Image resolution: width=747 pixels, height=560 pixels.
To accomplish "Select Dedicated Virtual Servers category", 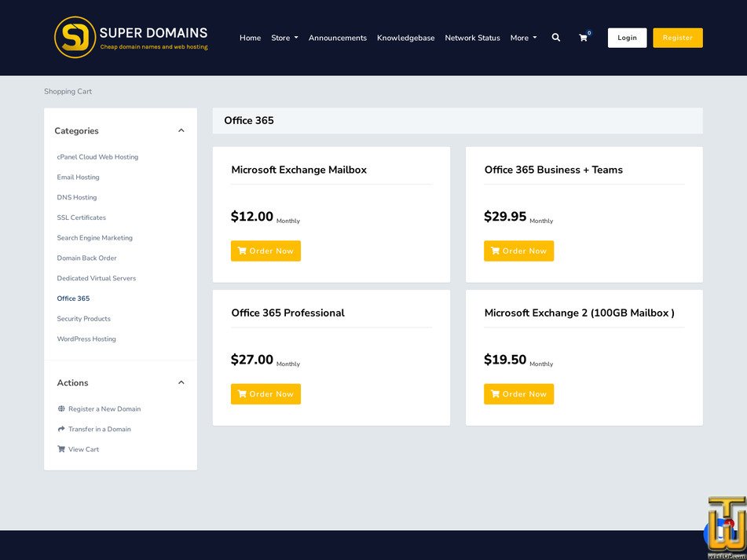I will coord(97,278).
